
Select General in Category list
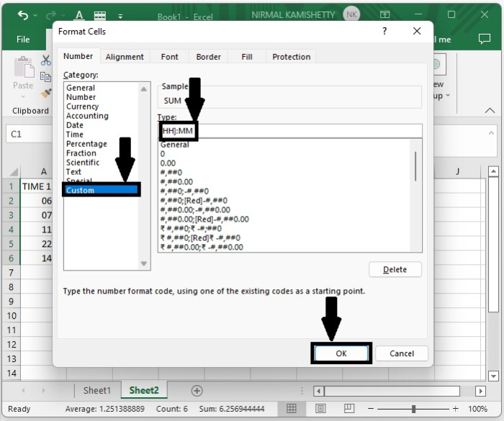81,88
